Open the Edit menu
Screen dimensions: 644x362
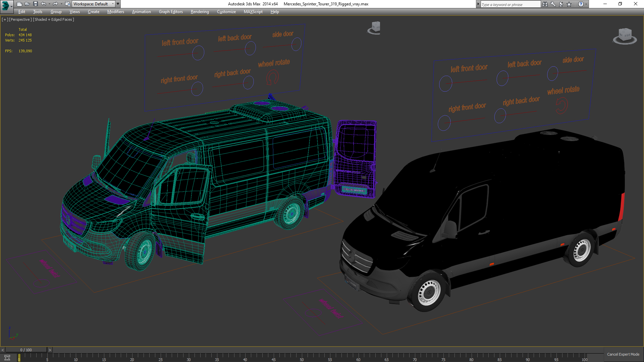point(22,12)
